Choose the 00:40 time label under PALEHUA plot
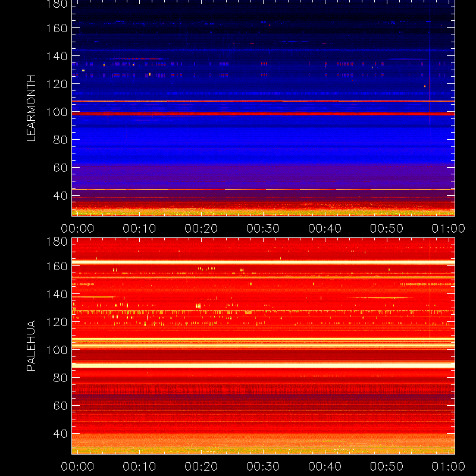 point(325,466)
